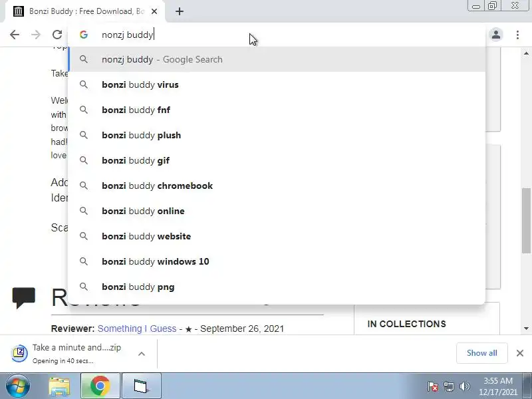Click the reviews speech bubble icon

click(24, 297)
